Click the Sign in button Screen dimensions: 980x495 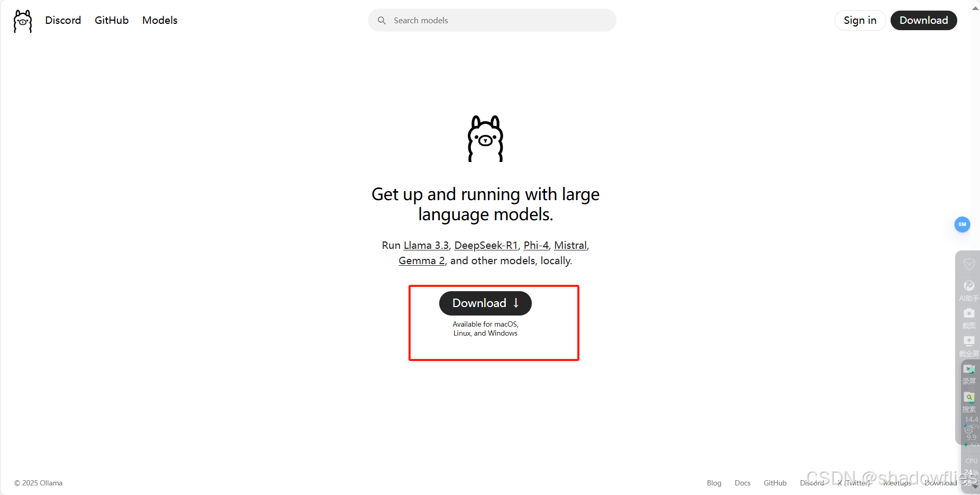[x=860, y=20]
